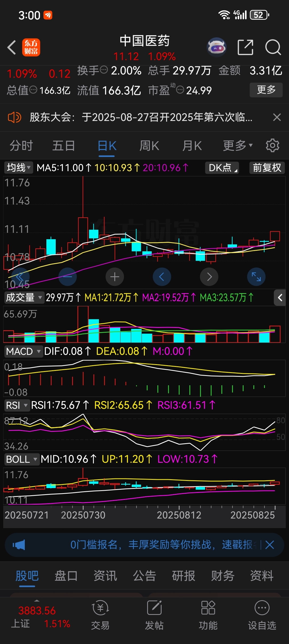Open the 资料 tab

[262, 576]
